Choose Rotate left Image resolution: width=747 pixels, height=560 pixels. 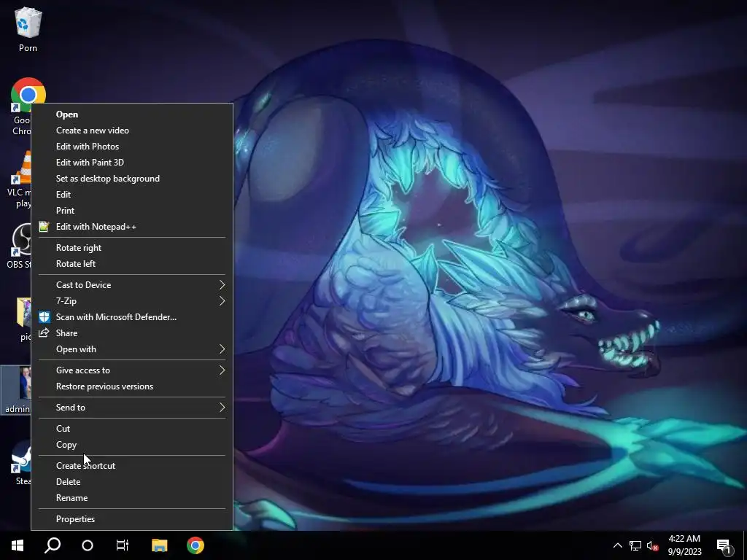(x=132, y=264)
